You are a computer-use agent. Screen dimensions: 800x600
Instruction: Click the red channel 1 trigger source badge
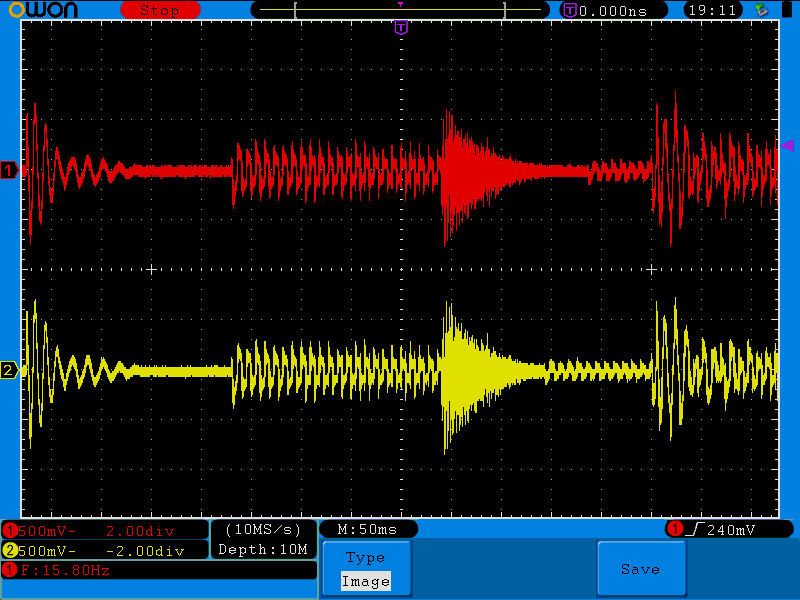pos(676,529)
